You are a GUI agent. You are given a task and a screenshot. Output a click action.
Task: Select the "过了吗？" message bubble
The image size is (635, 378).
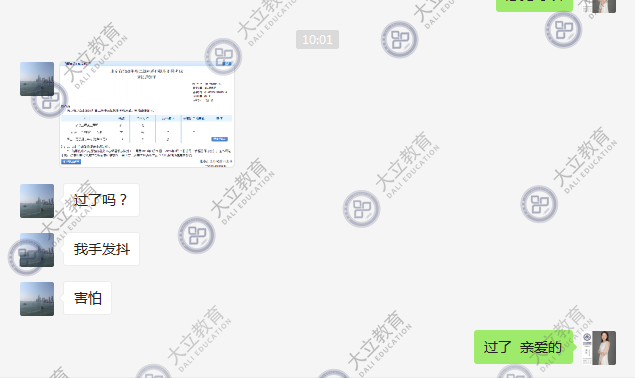tap(101, 200)
